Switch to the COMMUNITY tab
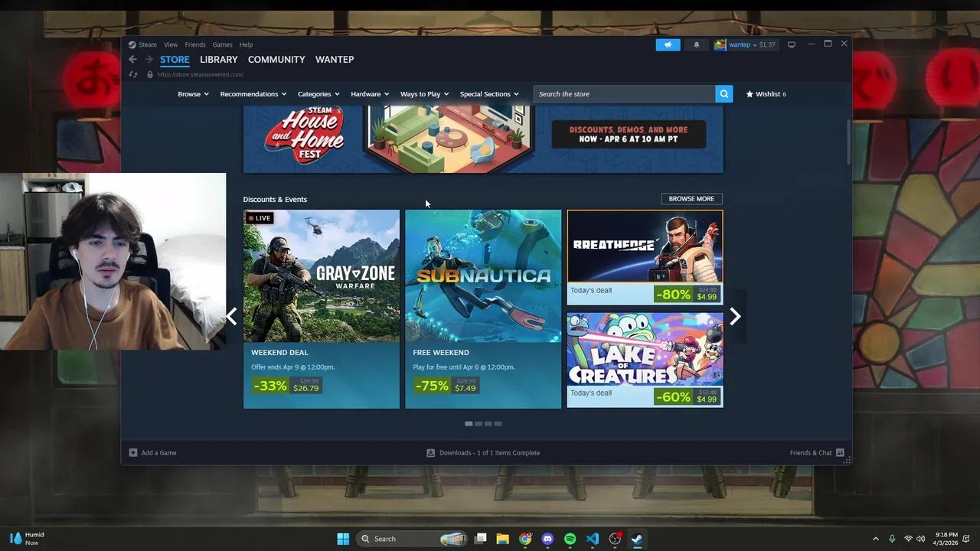This screenshot has width=980, height=551. [x=276, y=59]
